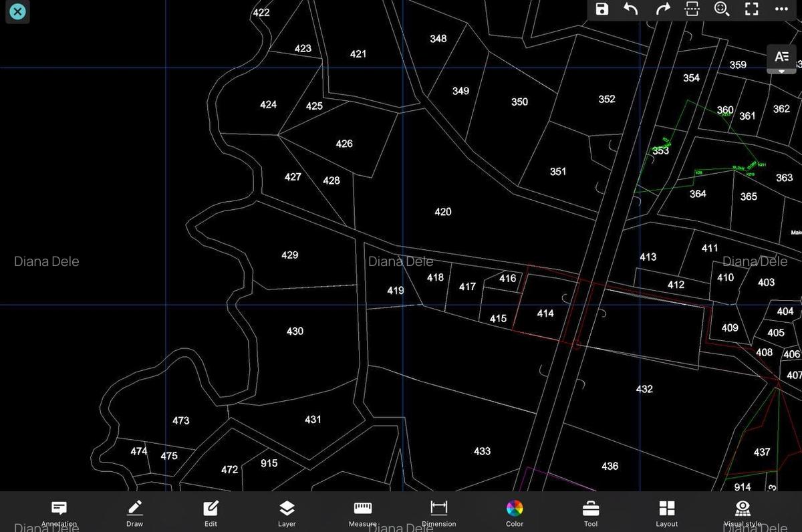Select parcel label 416
The width and height of the screenshot is (802, 532).
tap(507, 279)
